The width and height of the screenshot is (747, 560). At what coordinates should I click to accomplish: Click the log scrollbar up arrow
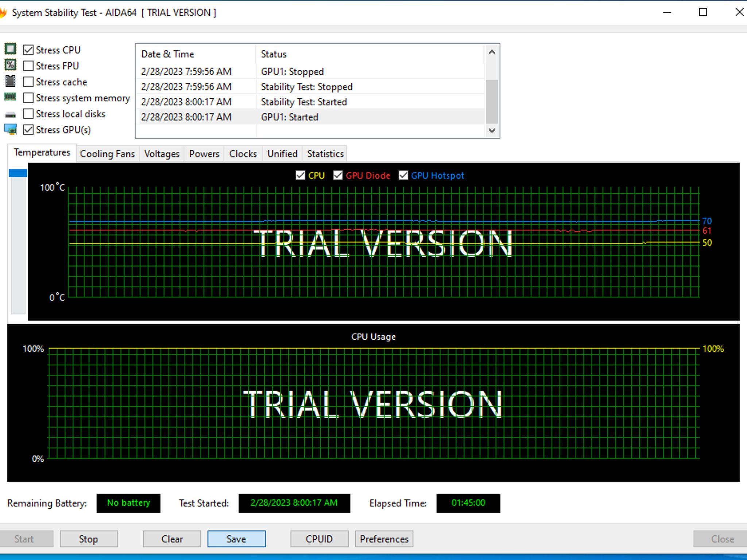coord(492,52)
